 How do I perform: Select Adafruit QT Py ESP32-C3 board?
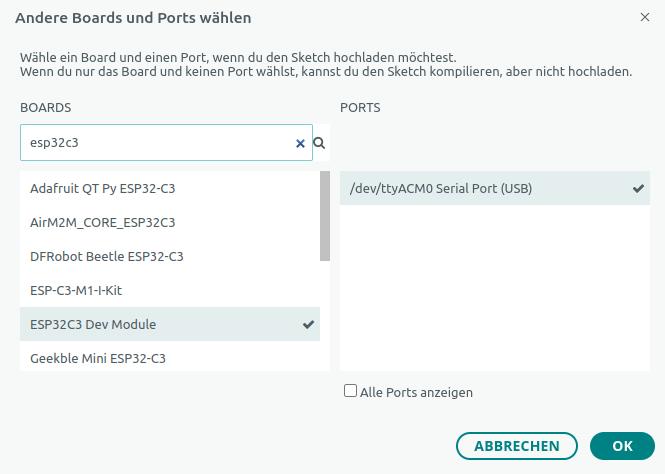coord(109,188)
